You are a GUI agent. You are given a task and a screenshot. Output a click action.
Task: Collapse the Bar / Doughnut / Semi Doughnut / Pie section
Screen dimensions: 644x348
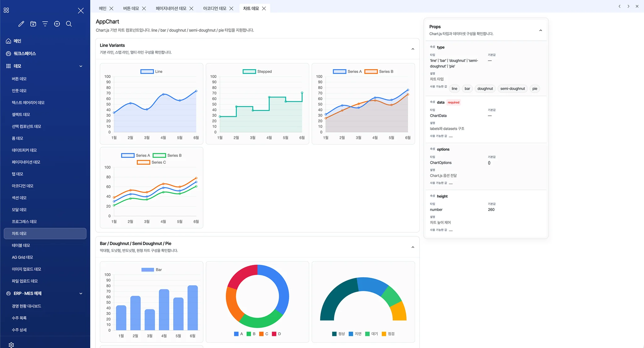pos(413,247)
